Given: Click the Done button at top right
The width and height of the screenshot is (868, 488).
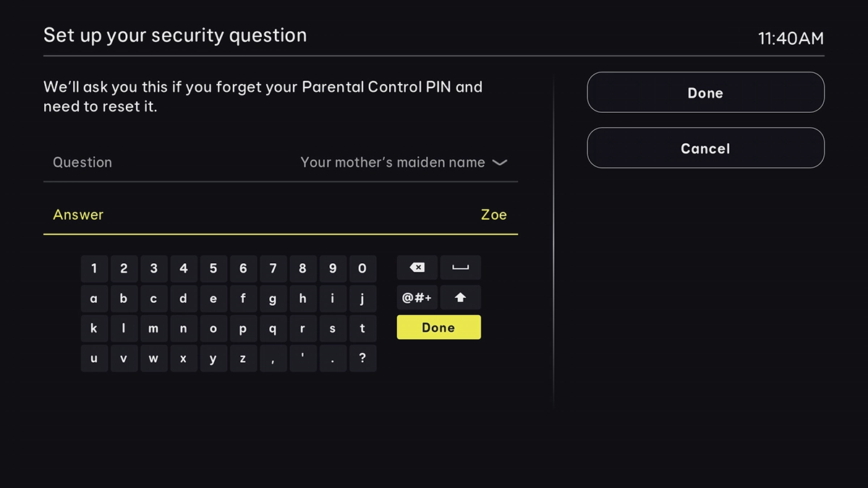Looking at the screenshot, I should tap(705, 93).
